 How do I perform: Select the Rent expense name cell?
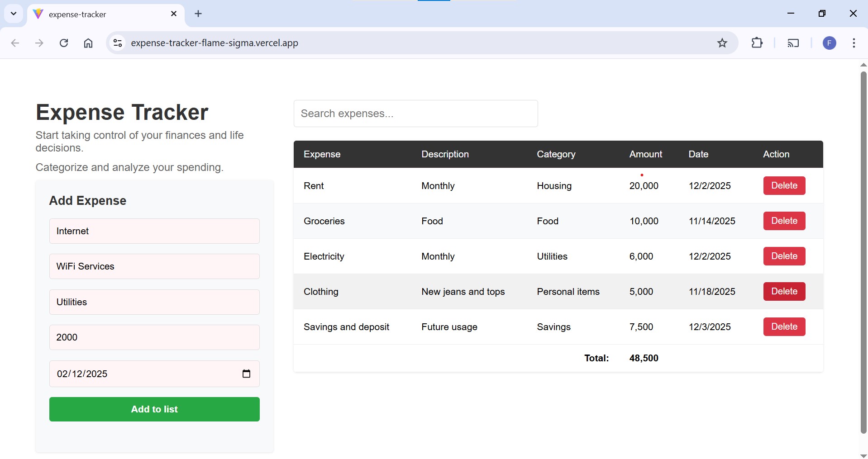coord(314,186)
